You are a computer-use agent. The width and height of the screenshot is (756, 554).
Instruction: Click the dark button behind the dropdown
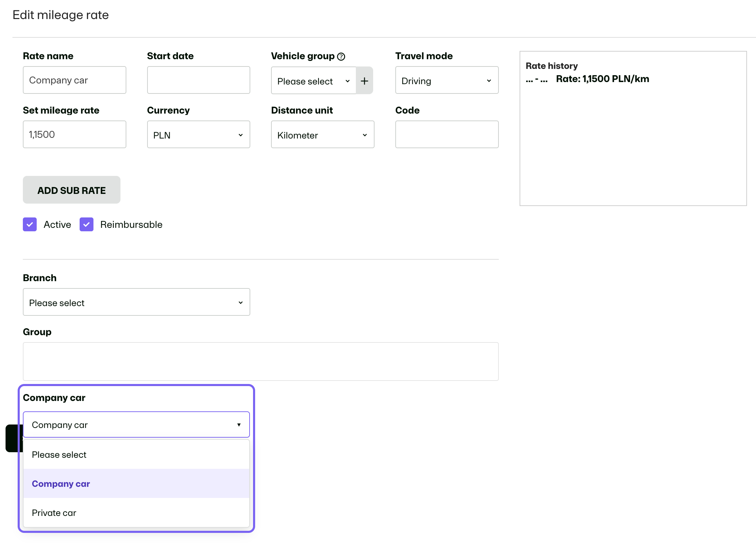14,438
